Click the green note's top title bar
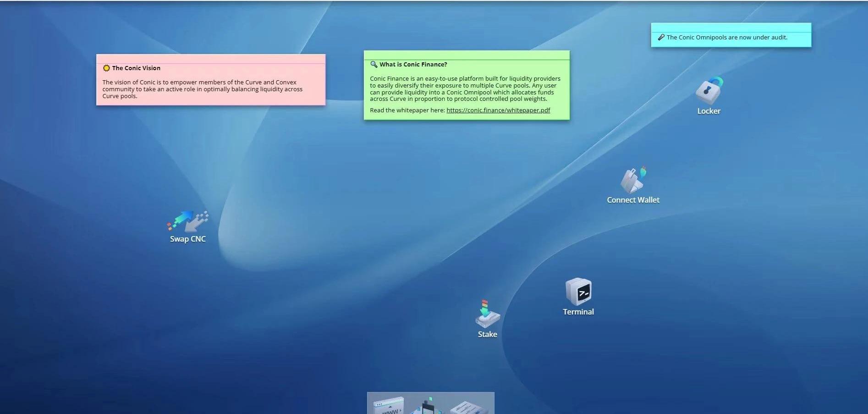Image resolution: width=868 pixels, height=414 pixels. pos(467,55)
